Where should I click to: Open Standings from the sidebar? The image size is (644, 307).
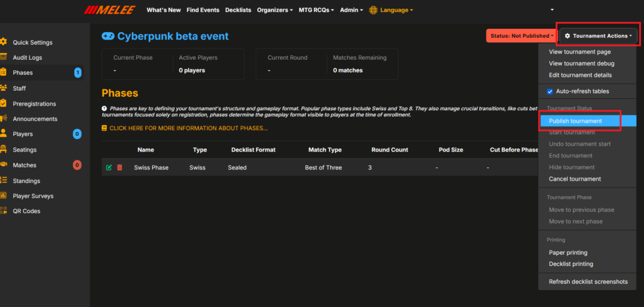(26, 181)
